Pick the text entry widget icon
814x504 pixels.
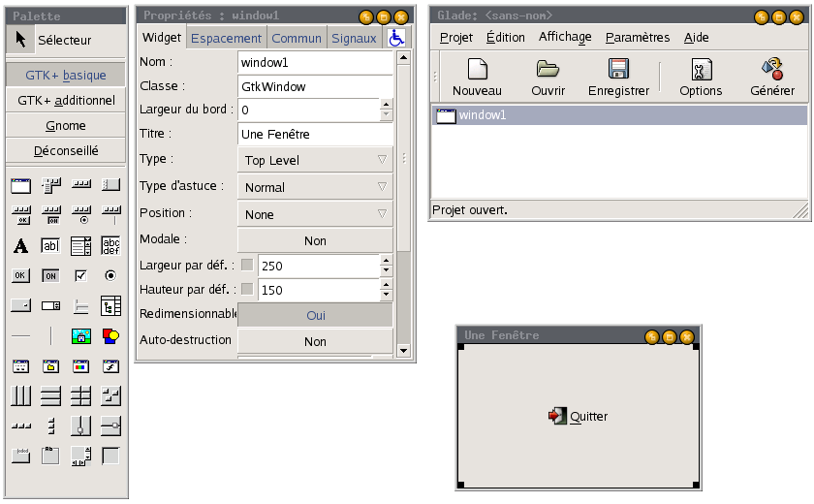50,245
